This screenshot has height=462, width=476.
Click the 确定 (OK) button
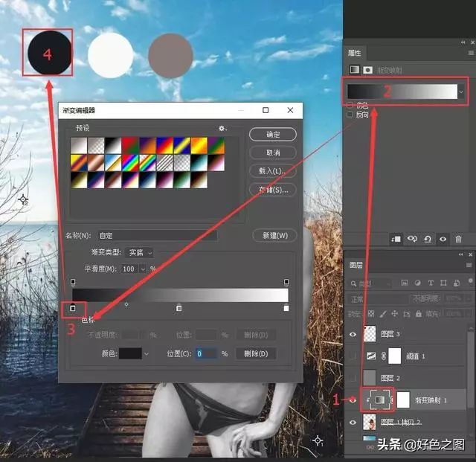coord(272,135)
